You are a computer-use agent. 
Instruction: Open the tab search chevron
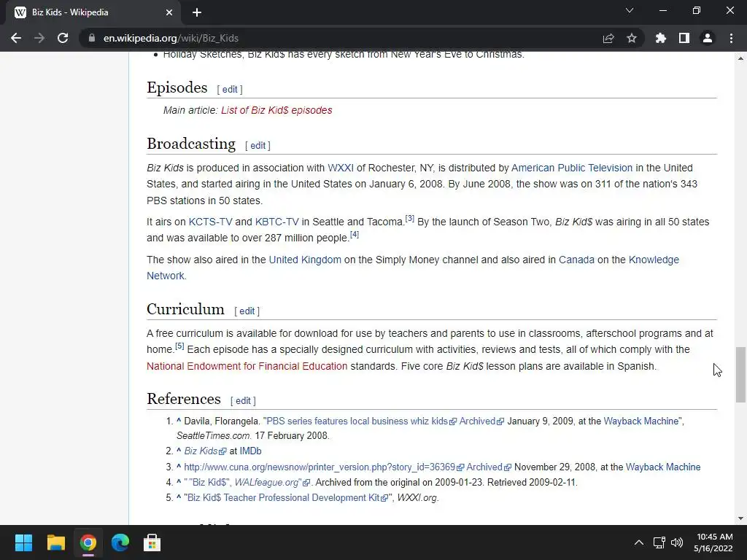coord(630,10)
